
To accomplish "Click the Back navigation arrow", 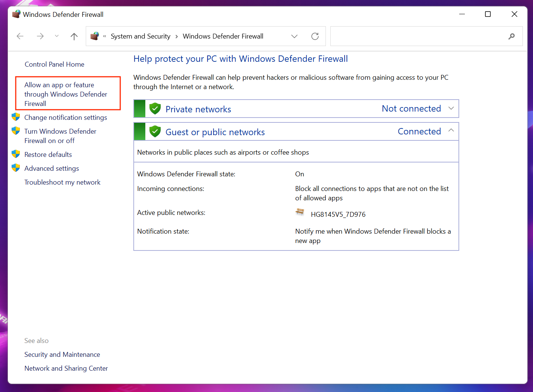I will pos(20,36).
